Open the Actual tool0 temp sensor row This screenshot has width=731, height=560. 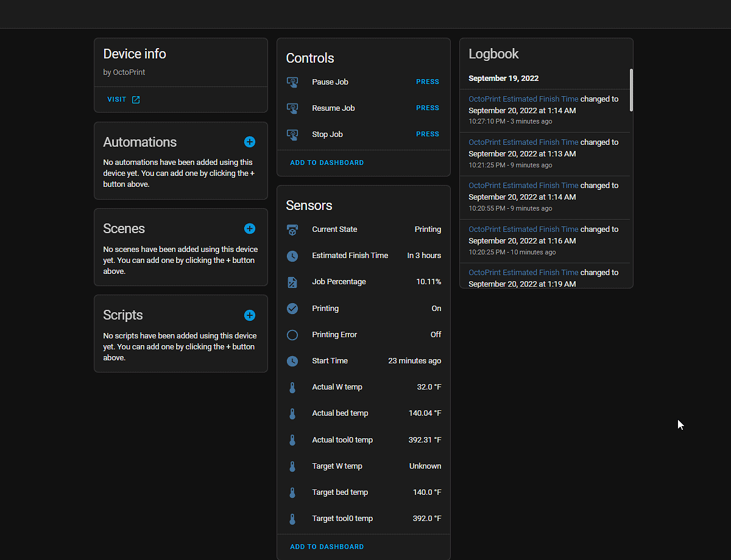click(364, 440)
